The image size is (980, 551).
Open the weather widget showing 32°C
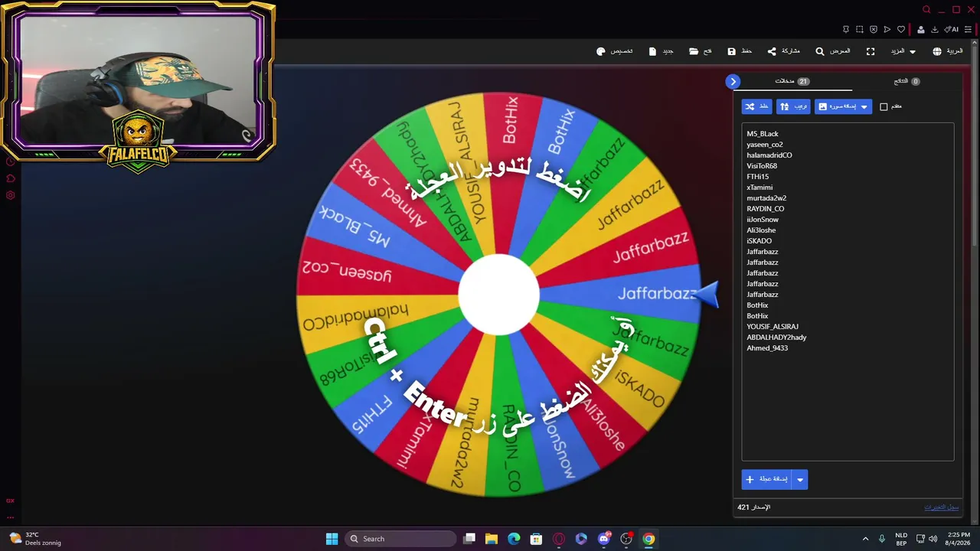[36, 539]
